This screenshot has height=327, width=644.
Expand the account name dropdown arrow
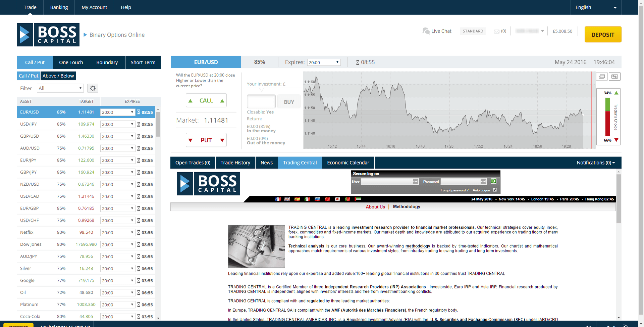[x=542, y=31]
